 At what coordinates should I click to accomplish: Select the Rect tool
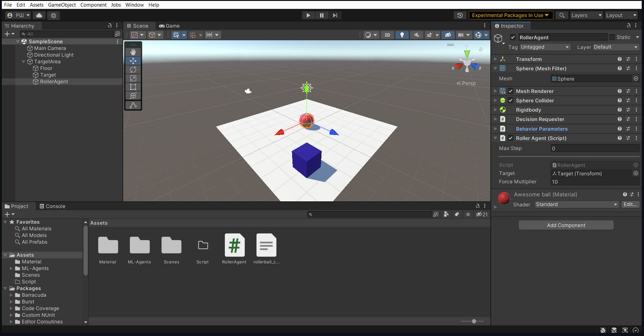133,87
